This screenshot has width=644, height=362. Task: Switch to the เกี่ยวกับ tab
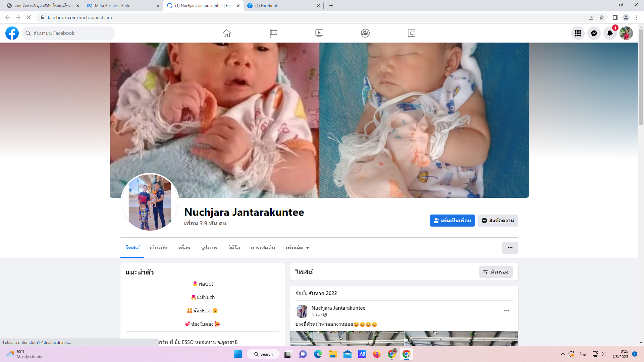pos(158,248)
